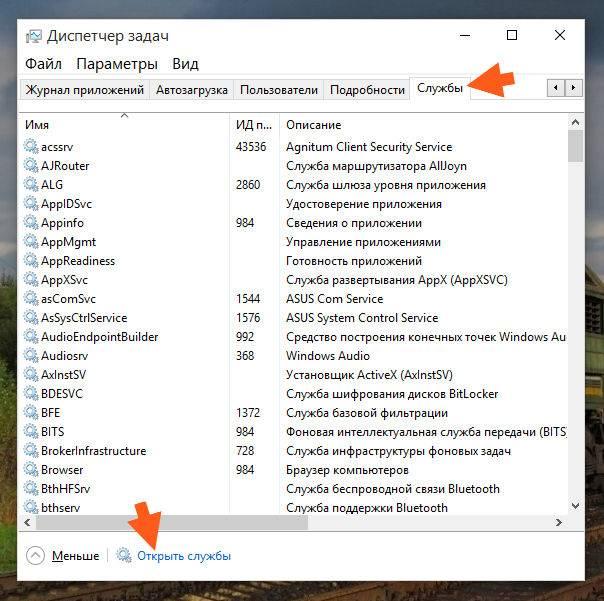This screenshot has width=604, height=601.
Task: Click the PID value 2860
Action: click(x=248, y=185)
